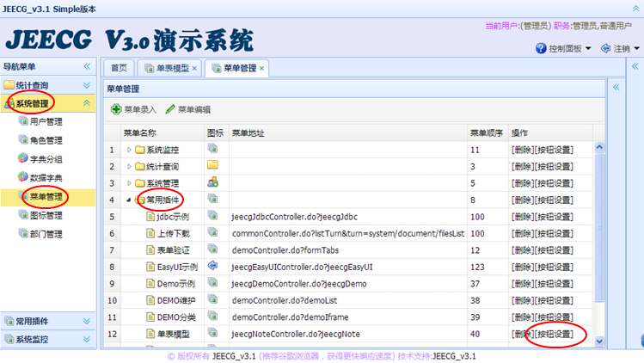Click the pie-chart icon beside 字典分组
This screenshot has height=363, width=644.
pyautogui.click(x=23, y=158)
